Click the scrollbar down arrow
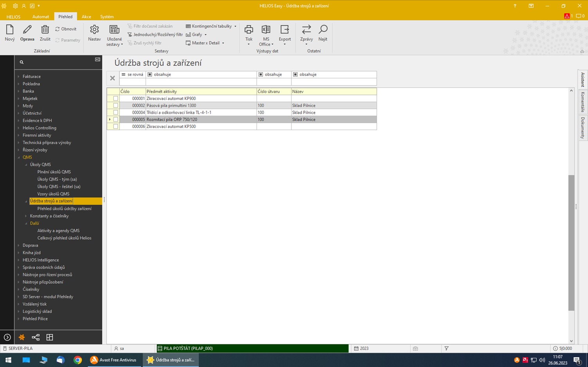Screen dimensions: 588x367 [x=571, y=341]
